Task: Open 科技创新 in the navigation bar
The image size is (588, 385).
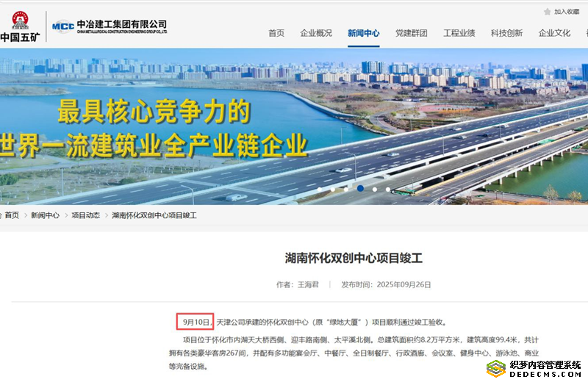Action: (x=506, y=33)
